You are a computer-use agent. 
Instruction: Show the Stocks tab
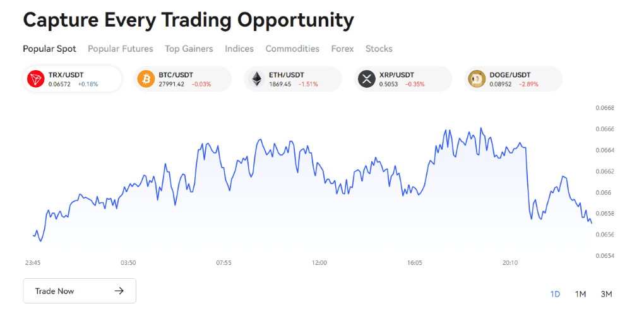pos(379,49)
